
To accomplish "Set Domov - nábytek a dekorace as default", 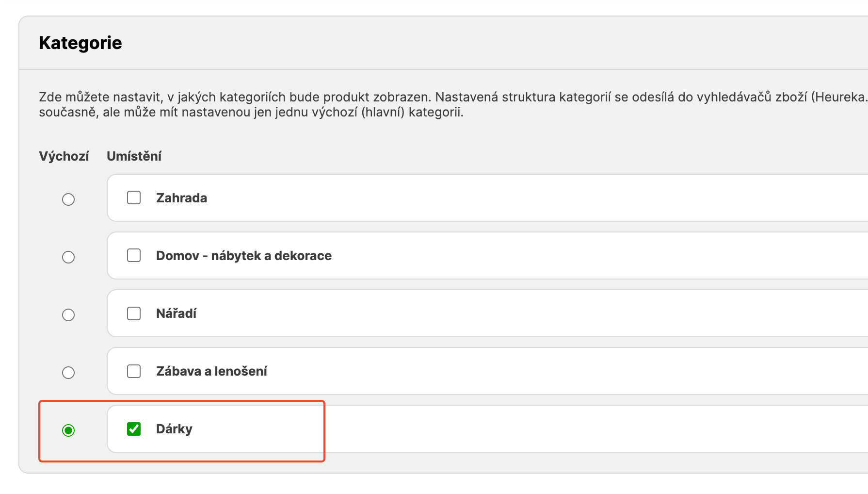I will tap(68, 257).
